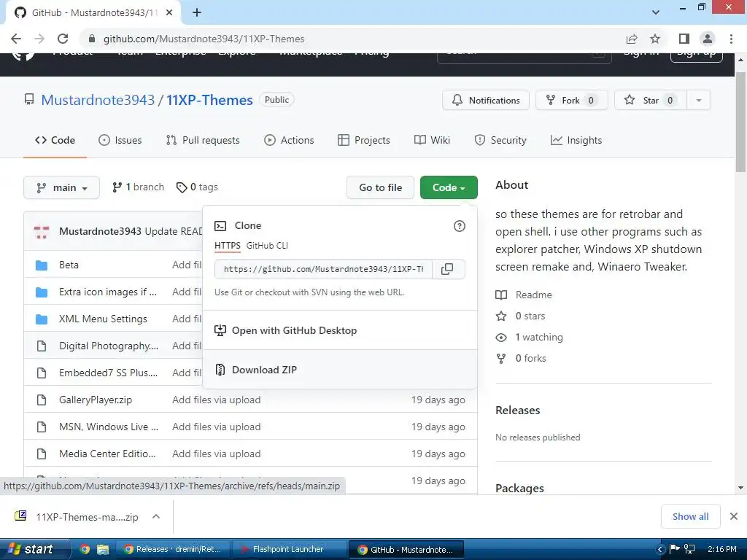
Task: Open the Security tab
Action: click(x=500, y=140)
